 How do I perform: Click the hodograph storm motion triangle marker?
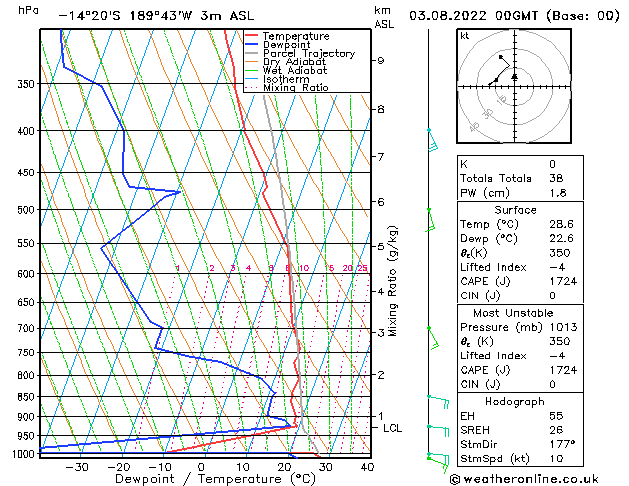pyautogui.click(x=515, y=76)
